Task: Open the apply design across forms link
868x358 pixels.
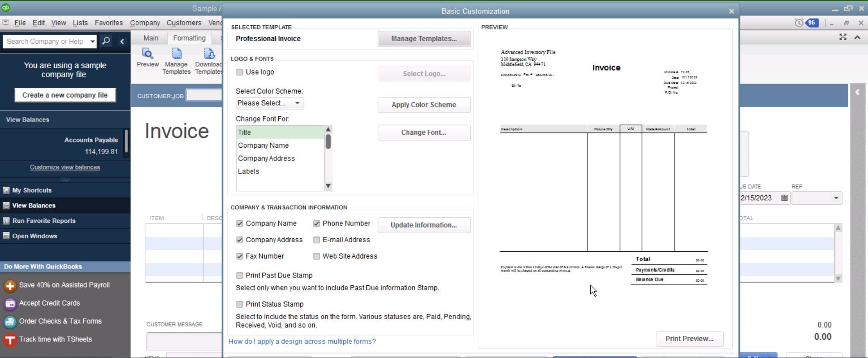Action: click(302, 341)
